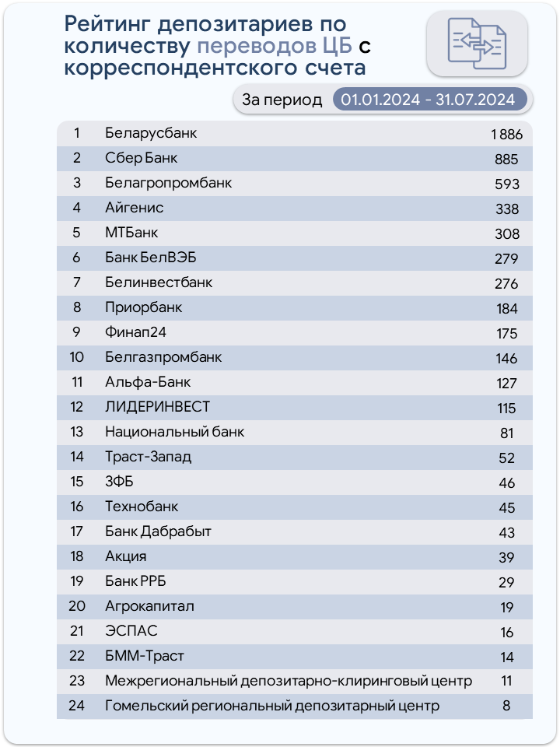The image size is (560, 747).
Task: Select the Приорбанк entry
Action: tap(144, 307)
